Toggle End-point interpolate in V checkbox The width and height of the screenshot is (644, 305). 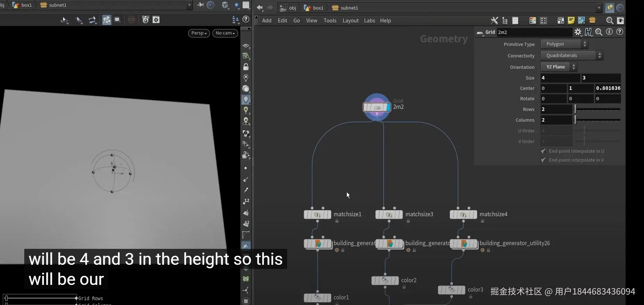pos(543,160)
